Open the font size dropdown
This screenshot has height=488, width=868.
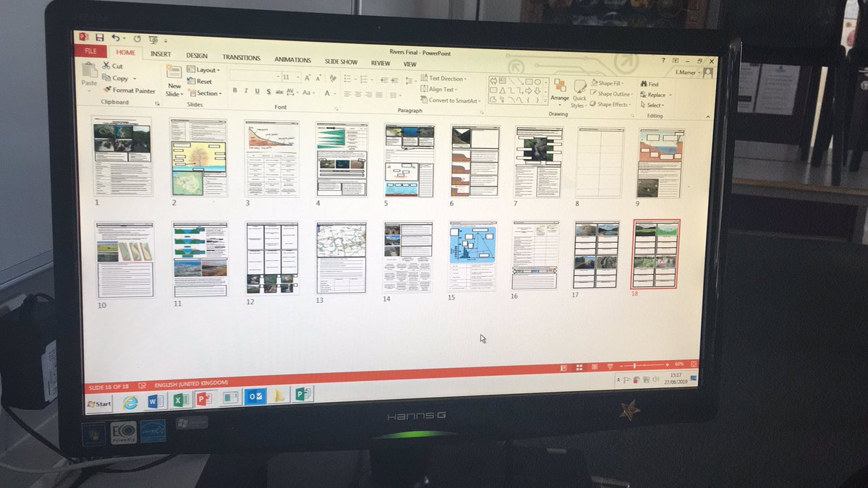click(x=297, y=77)
